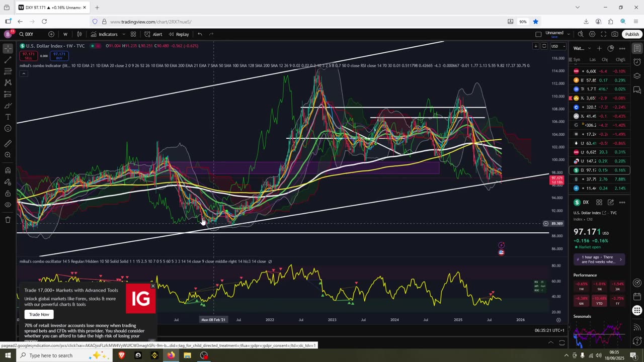The image size is (644, 362).
Task: Click the edit note icon beside DX
Action: (611, 202)
